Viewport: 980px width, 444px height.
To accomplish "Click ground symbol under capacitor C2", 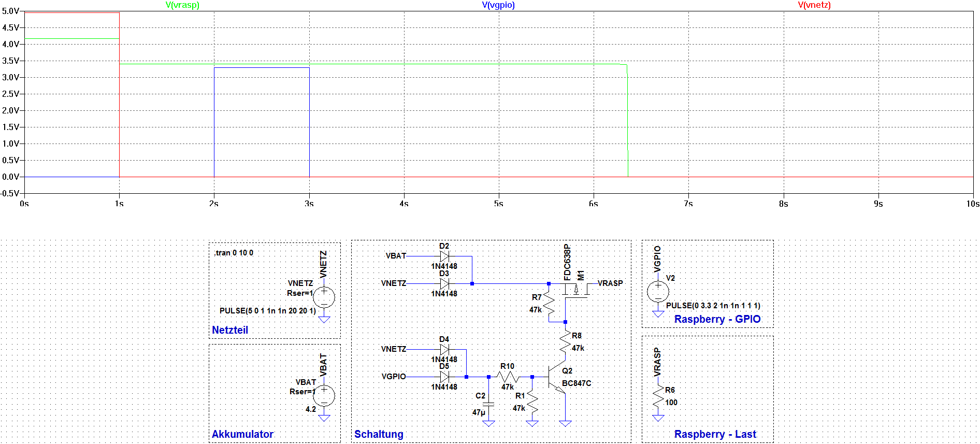I will coord(488,424).
